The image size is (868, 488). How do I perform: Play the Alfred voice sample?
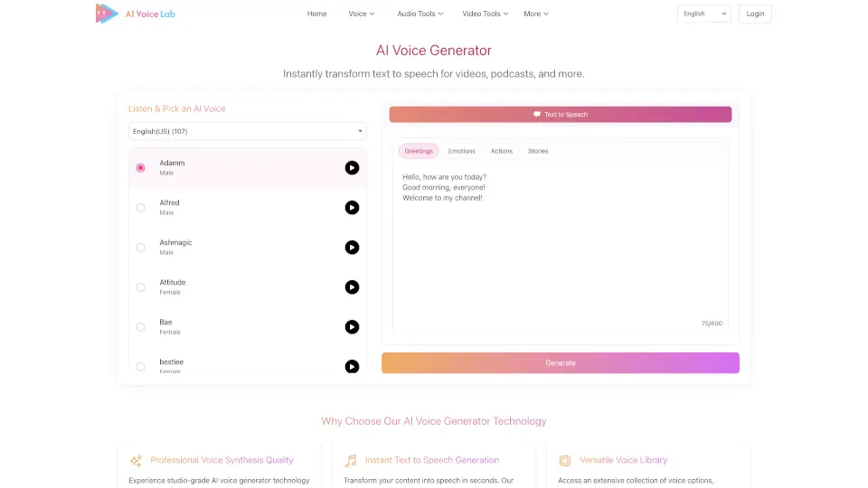352,208
